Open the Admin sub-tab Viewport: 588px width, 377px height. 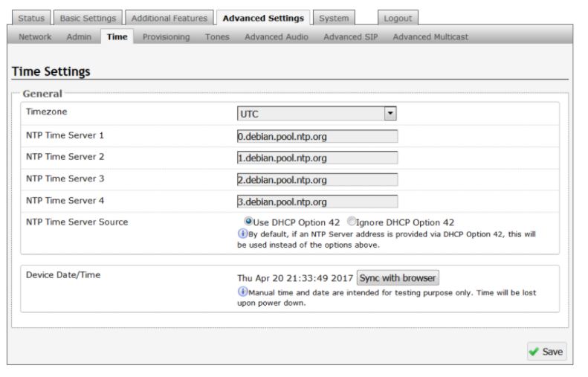tap(78, 36)
